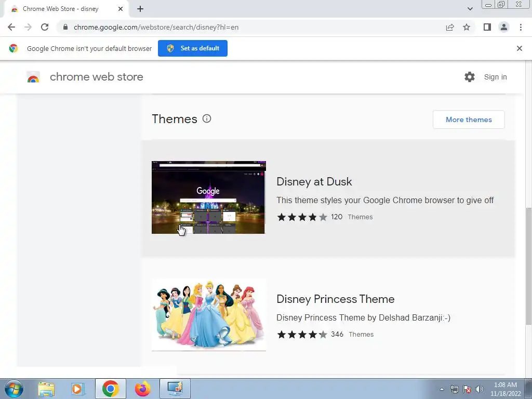This screenshot has width=532, height=399.
Task: Click the Chrome Web Store logo
Action: tap(33, 77)
